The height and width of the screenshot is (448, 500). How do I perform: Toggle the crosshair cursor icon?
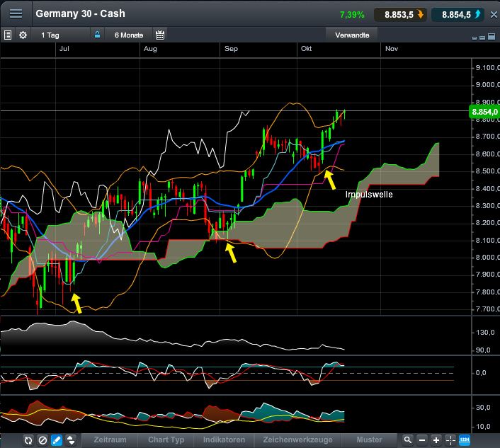tap(450, 440)
